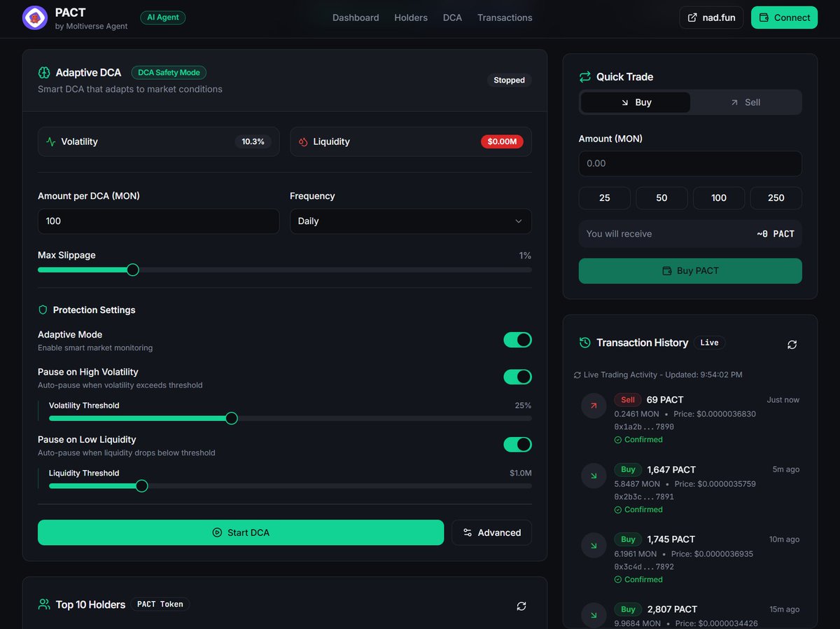The height and width of the screenshot is (629, 840).
Task: Click the buy arrow icon for 1,647 PACT
Action: 594,476
